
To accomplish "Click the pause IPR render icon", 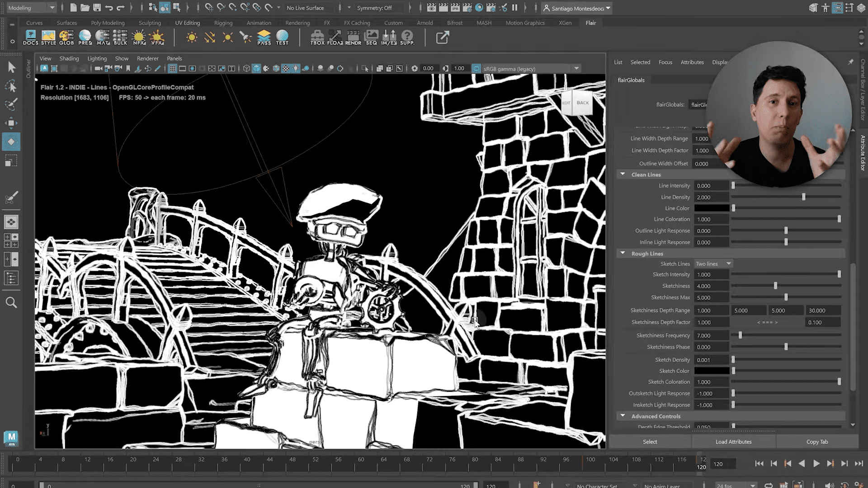I will (x=514, y=8).
